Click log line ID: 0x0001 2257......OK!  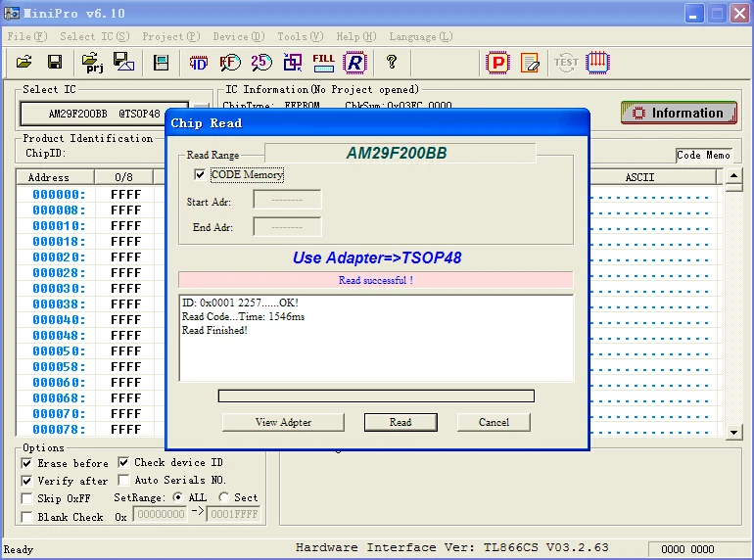[240, 303]
